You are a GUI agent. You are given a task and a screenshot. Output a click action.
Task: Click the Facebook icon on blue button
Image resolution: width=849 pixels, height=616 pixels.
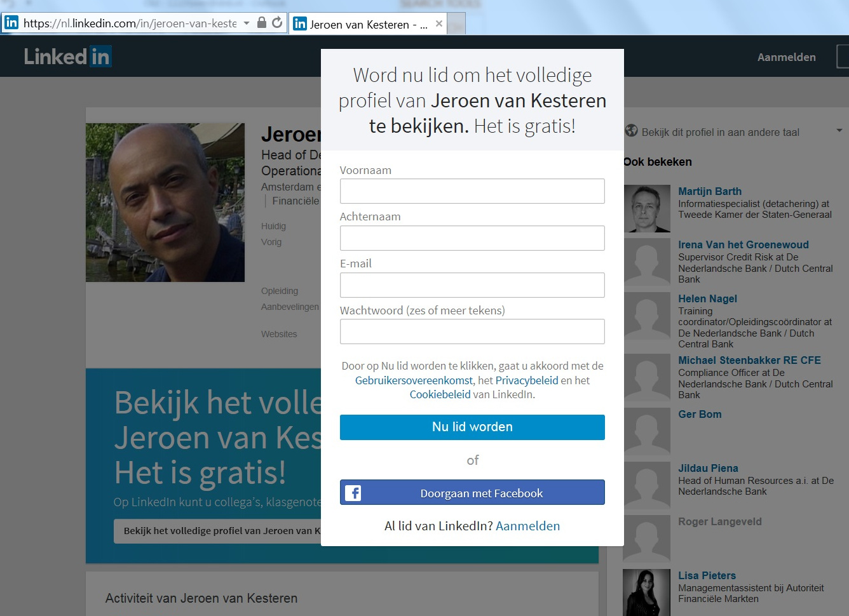point(353,493)
